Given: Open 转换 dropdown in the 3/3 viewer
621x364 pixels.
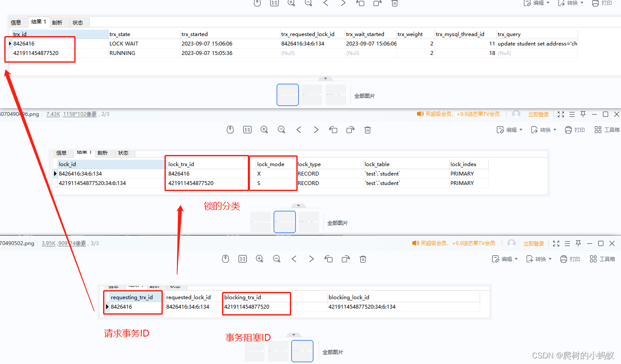Looking at the screenshot, I should pyautogui.click(x=539, y=259).
